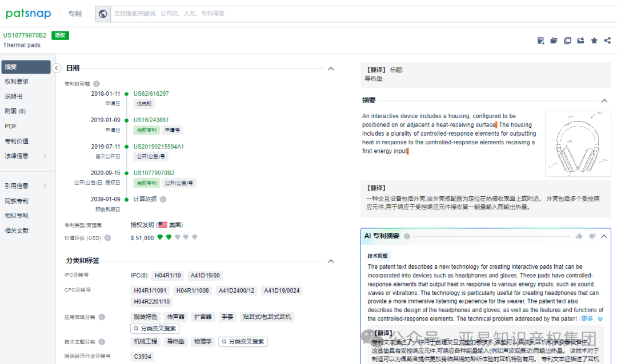Share the patent via share icon

(607, 41)
